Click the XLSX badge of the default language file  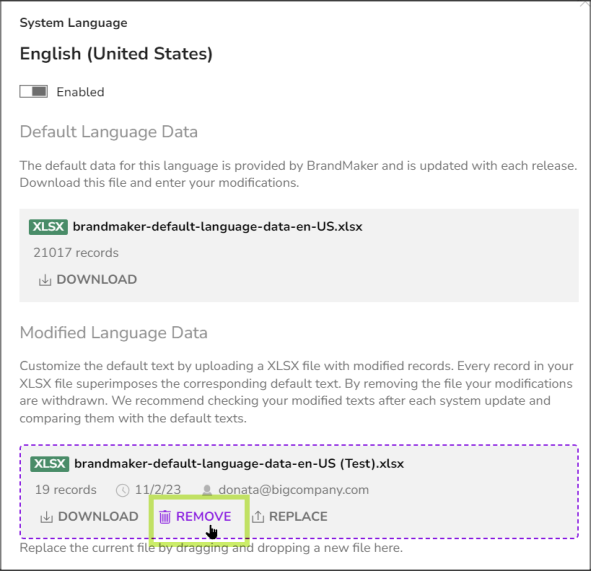(48, 227)
